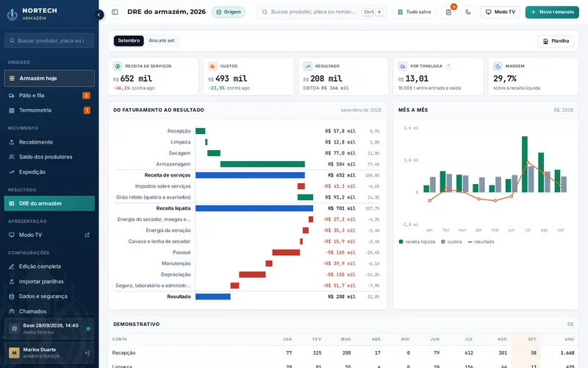The height and width of the screenshot is (368, 588).
Task: Click the Armazenagem green waterfall bar
Action: pyautogui.click(x=262, y=164)
